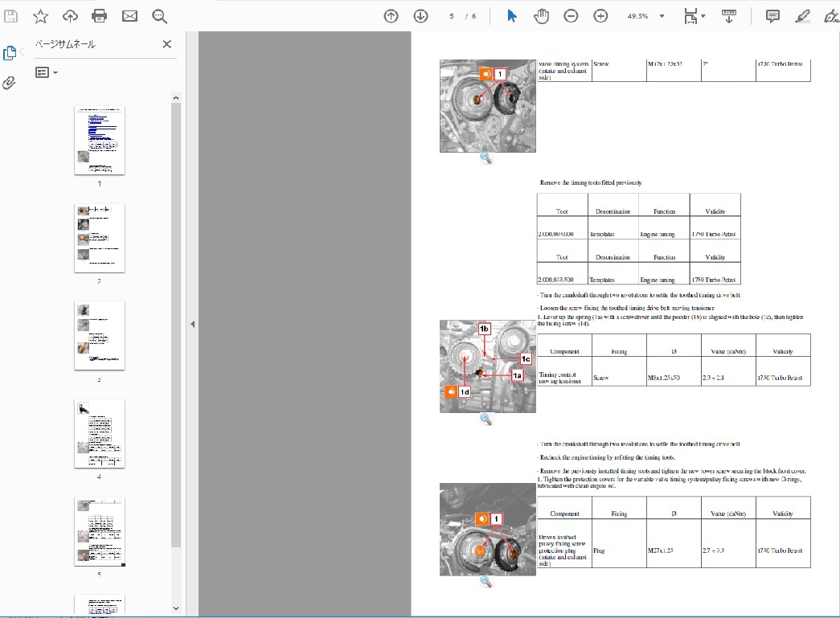The width and height of the screenshot is (840, 618).
Task: Zoom in with the plus button
Action: click(600, 16)
